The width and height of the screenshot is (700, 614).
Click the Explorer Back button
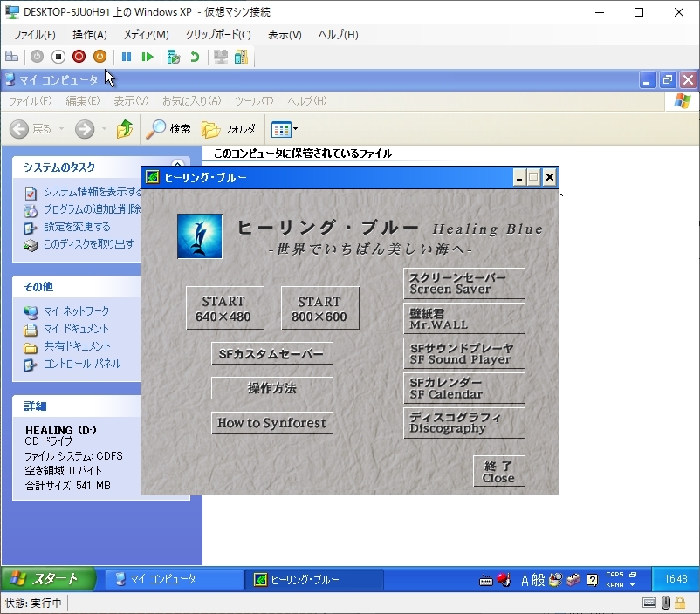(x=31, y=129)
